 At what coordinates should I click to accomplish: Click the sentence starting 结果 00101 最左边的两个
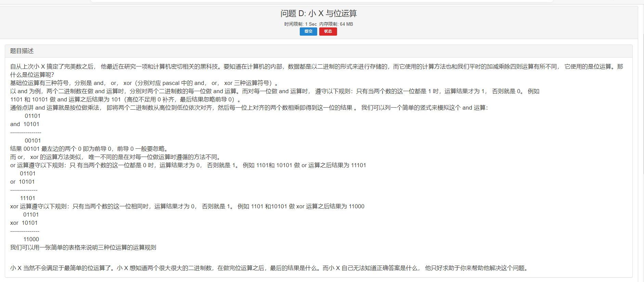coord(89,149)
